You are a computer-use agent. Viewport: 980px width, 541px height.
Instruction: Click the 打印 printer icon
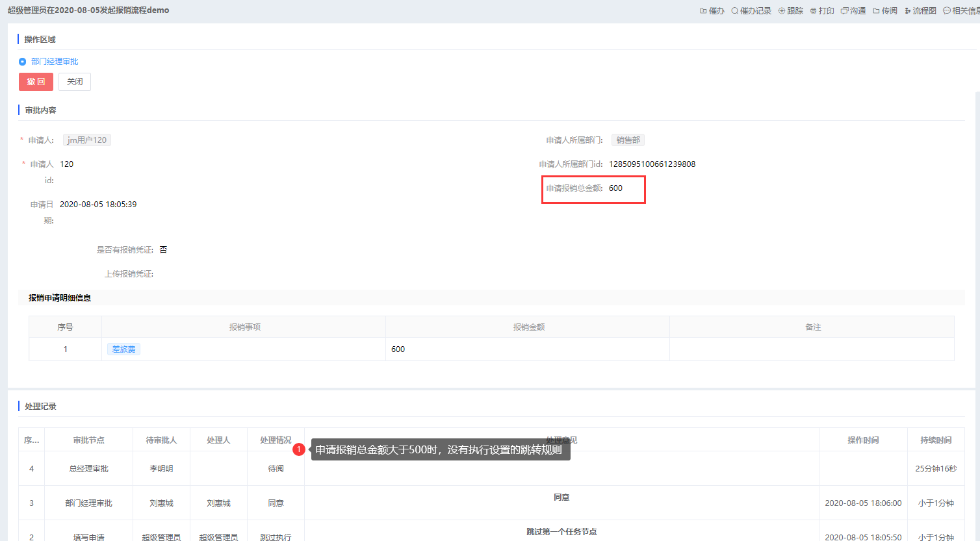coord(813,11)
